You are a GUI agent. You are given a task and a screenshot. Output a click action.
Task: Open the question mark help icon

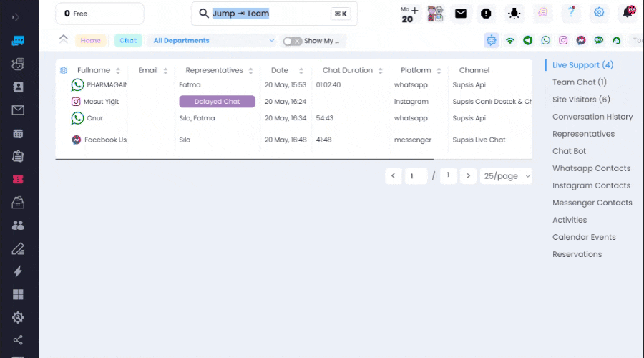571,12
